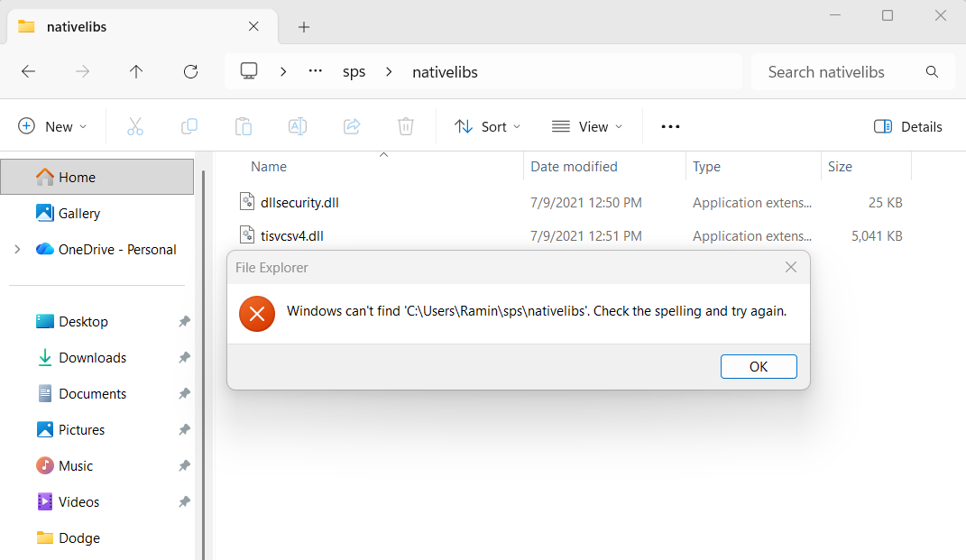Expand the OneDrive - Personal node

tap(17, 250)
